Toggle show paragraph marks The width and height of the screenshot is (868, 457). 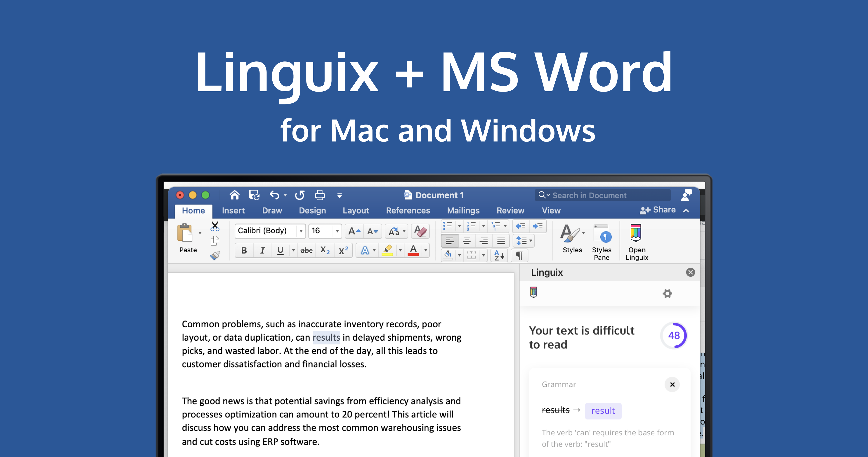tap(519, 255)
